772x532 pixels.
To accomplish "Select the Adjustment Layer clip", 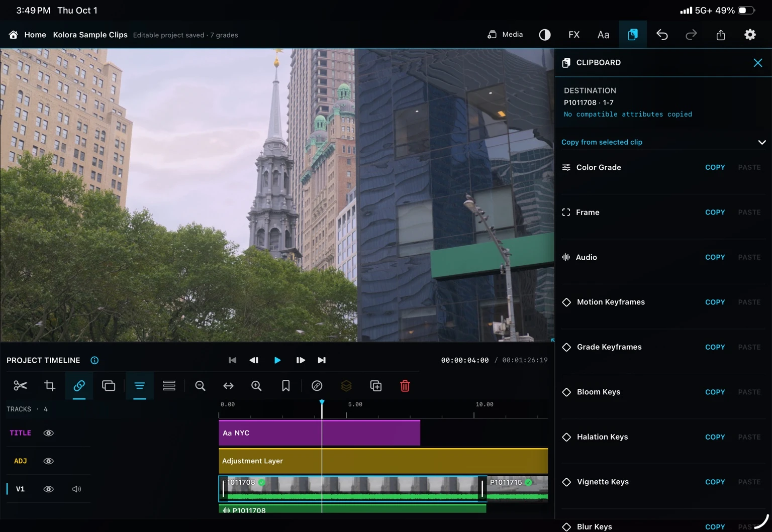I will tap(383, 461).
